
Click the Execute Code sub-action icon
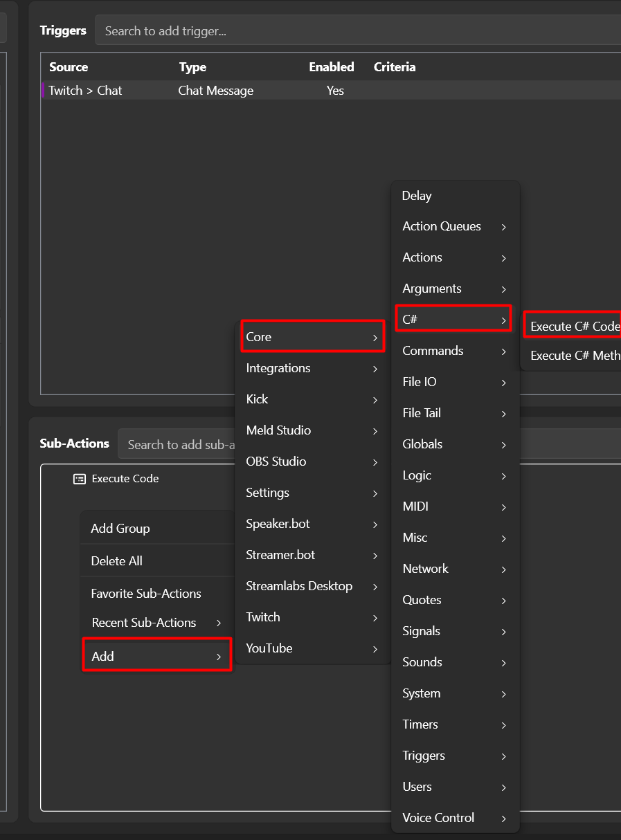(80, 479)
